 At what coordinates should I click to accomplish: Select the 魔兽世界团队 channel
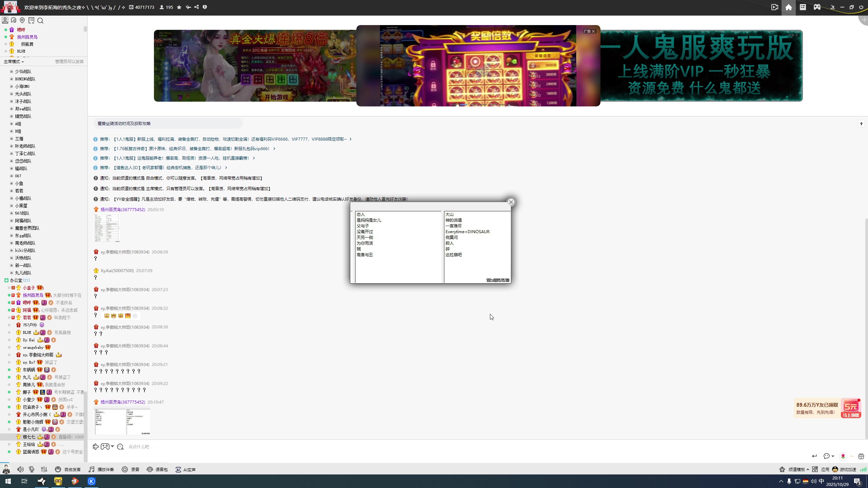(27, 228)
